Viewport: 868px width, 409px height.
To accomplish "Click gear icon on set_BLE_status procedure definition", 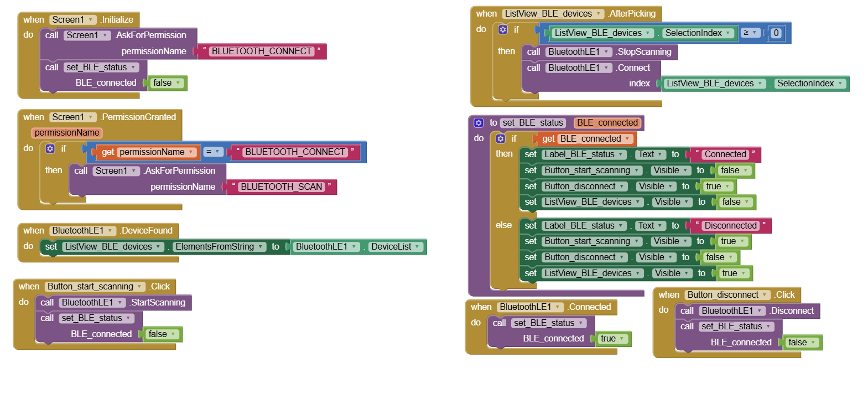I will pos(479,123).
